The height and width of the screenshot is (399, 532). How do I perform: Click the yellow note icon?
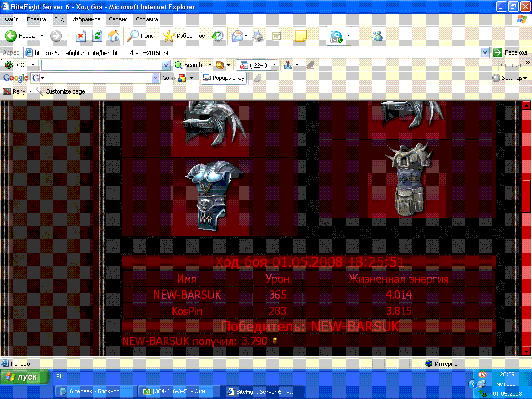301,36
